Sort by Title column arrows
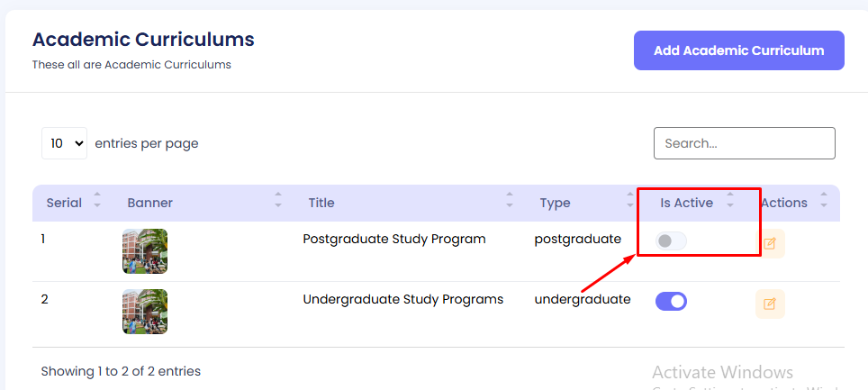This screenshot has width=868, height=390. point(510,200)
